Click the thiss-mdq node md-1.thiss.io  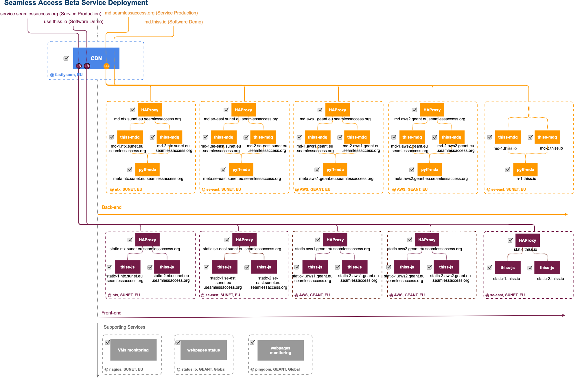(x=508, y=137)
